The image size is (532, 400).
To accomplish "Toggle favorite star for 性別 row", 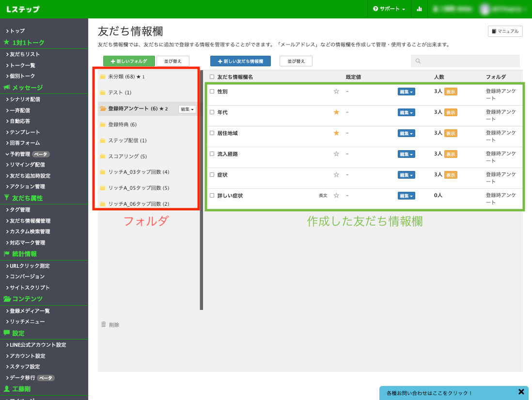I will pyautogui.click(x=336, y=91).
